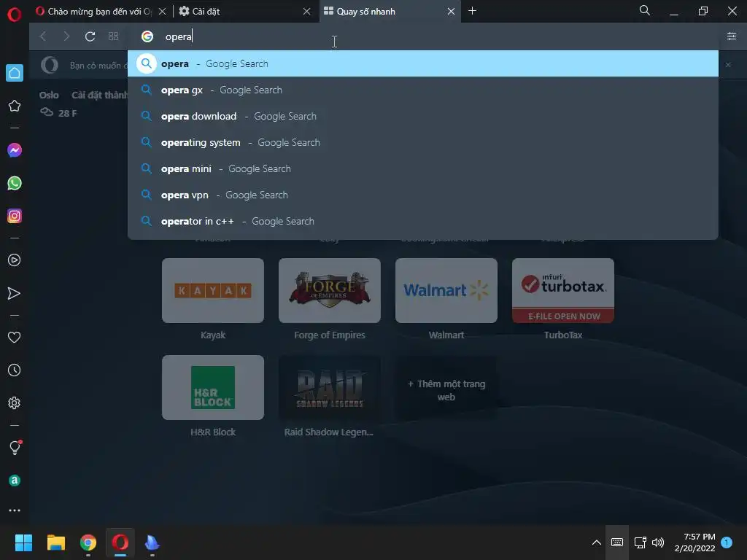747x560 pixels.
Task: Open the three-dot sidebar setup menu
Action: pos(15,510)
